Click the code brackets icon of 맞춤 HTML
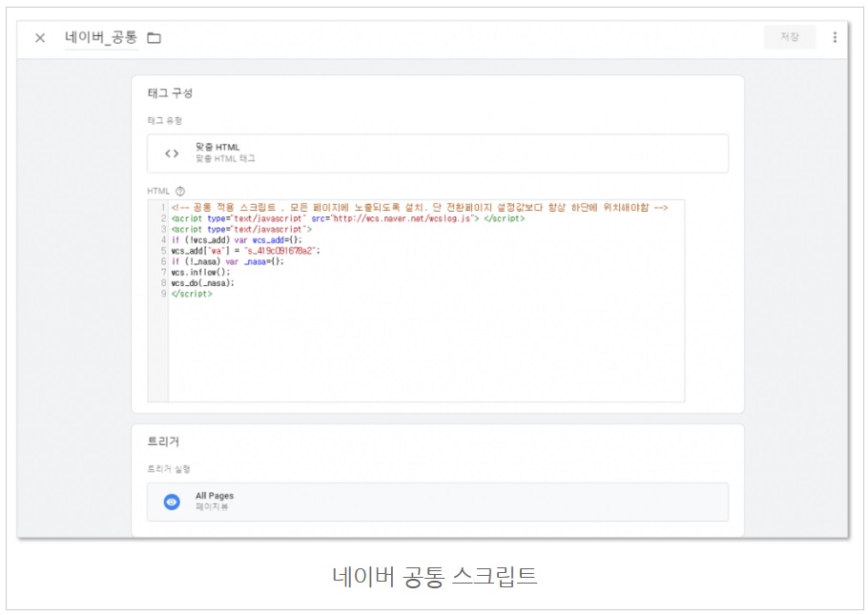The height and width of the screenshot is (615, 868). pos(172,154)
